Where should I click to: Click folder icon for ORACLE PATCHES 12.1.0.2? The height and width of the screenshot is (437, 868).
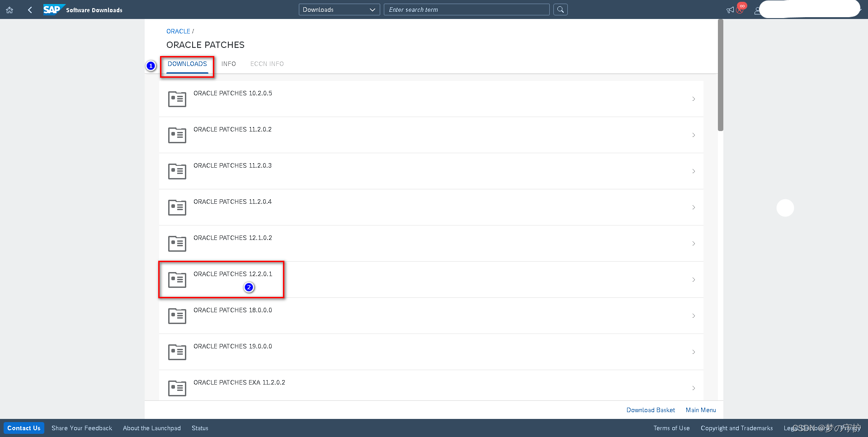click(177, 244)
